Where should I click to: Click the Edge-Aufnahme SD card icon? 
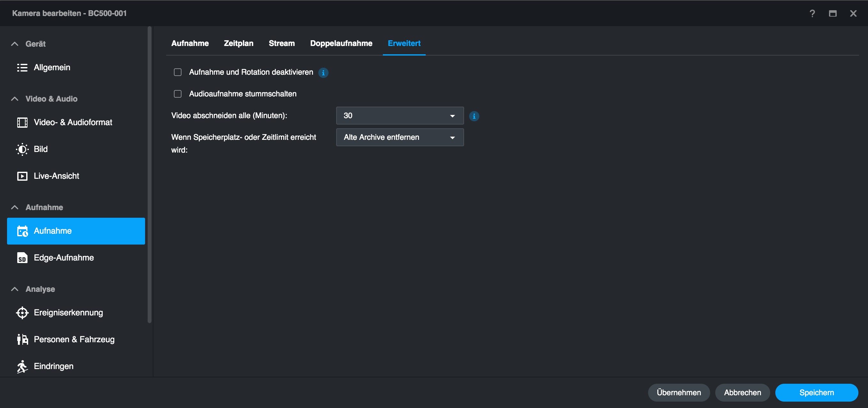point(22,258)
